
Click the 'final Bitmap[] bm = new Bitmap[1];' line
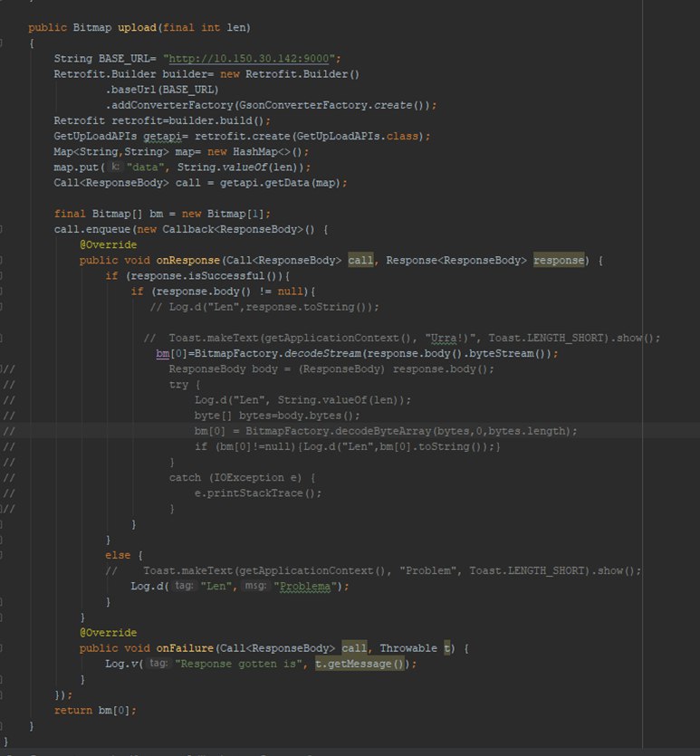coord(162,214)
